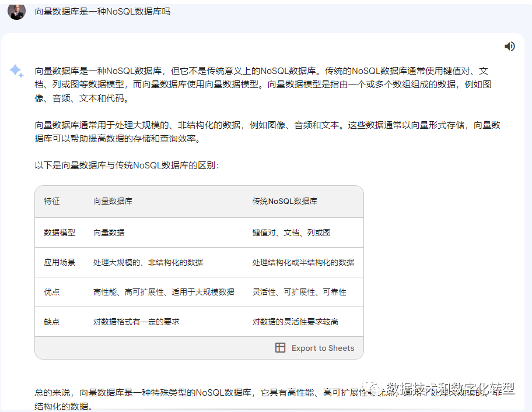Click the 应用场景 row label
532x412 pixels.
click(x=60, y=262)
